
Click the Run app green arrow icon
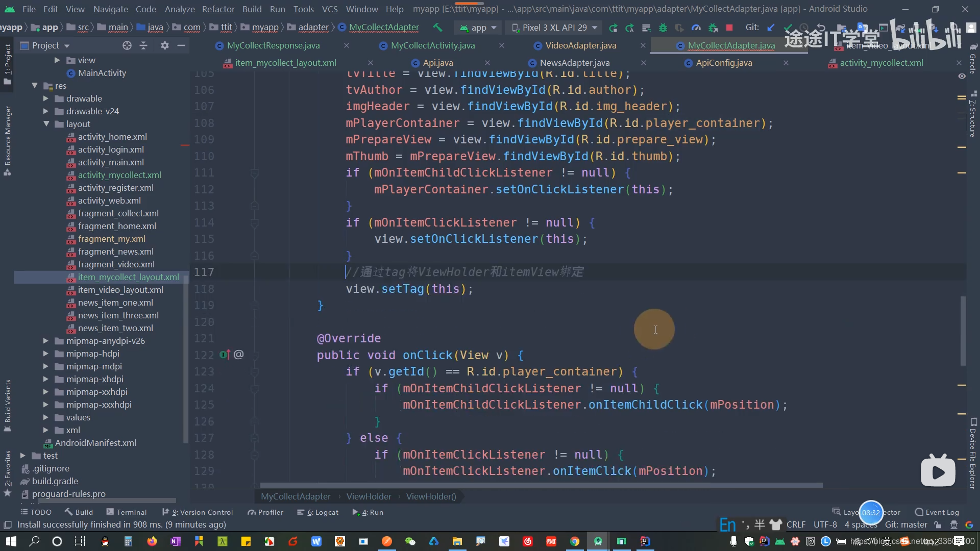pyautogui.click(x=613, y=28)
